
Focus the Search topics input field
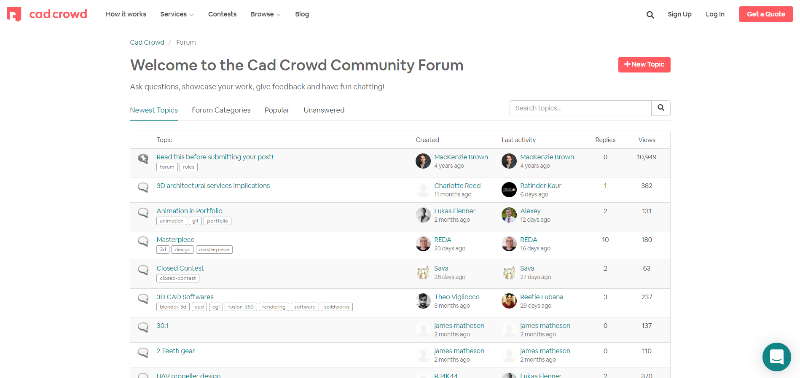click(x=580, y=108)
